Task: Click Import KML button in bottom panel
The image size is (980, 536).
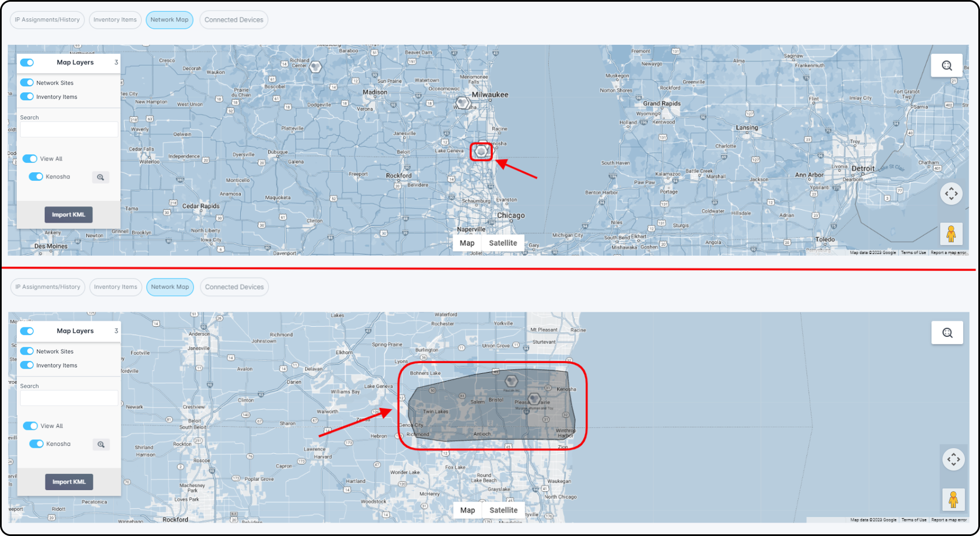Action: pos(69,482)
